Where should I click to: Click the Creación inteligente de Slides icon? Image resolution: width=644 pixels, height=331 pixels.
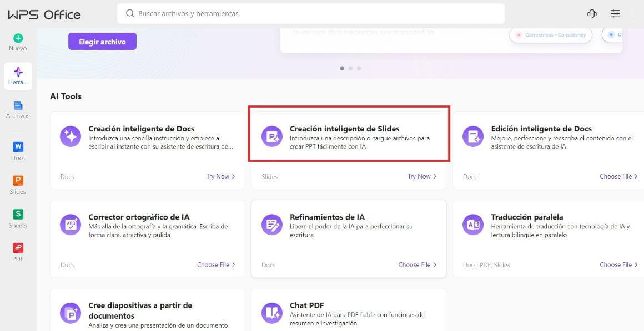click(272, 136)
